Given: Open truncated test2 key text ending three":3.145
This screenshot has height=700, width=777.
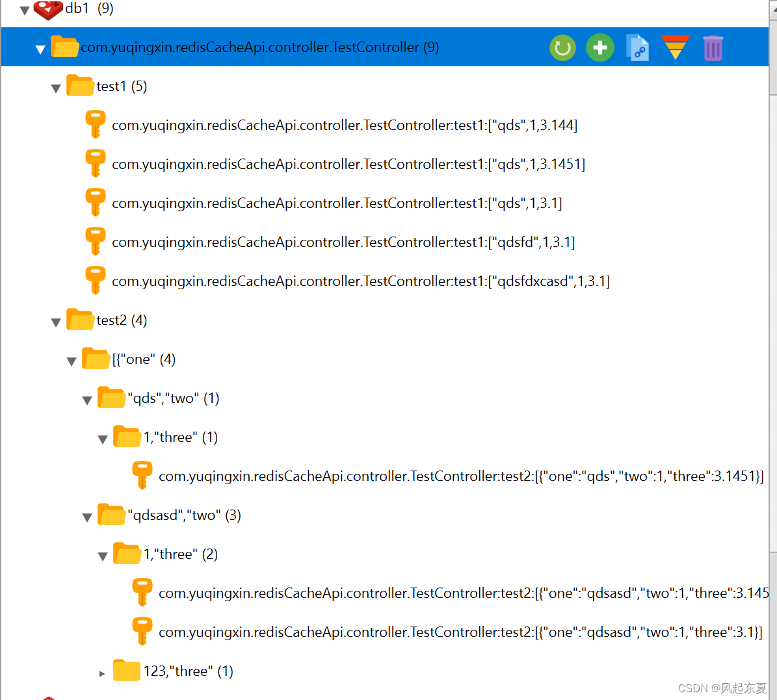Looking at the screenshot, I should click(464, 593).
